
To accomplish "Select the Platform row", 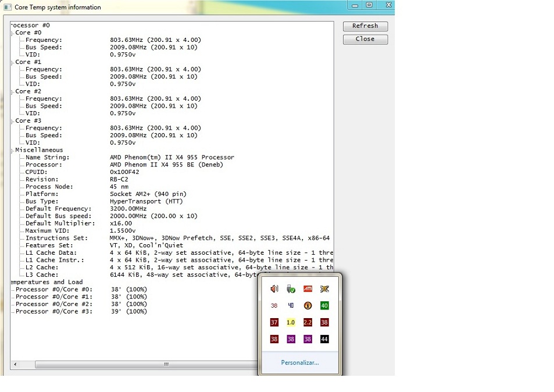I will coord(106,194).
